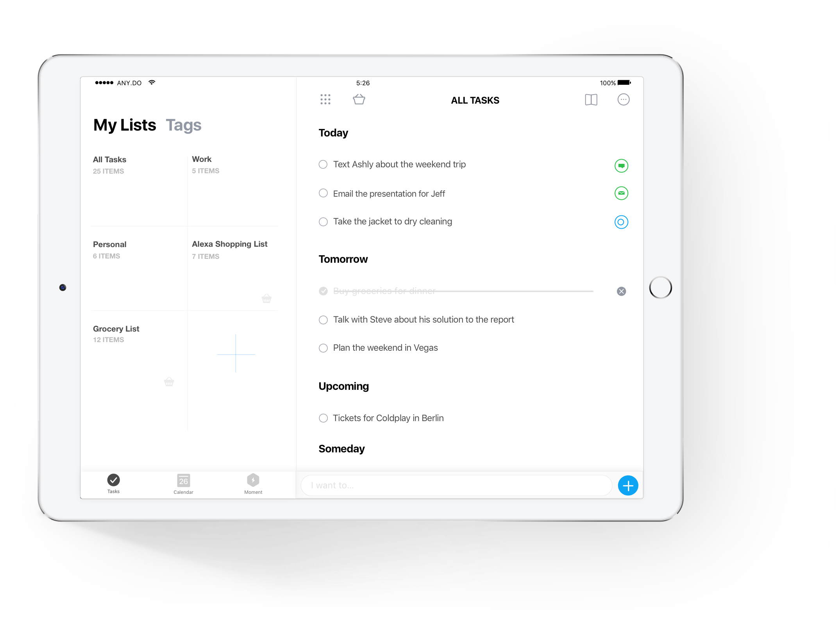840x642 pixels.
Task: Toggle checkbox for Email presentation for Jeff
Action: (323, 194)
